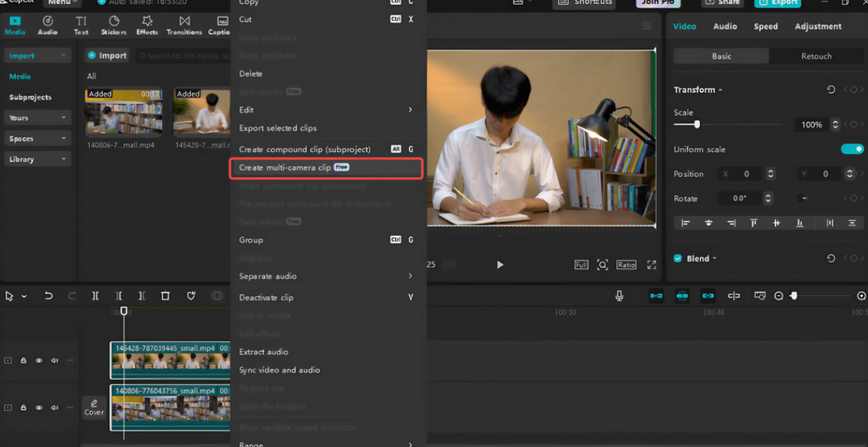Click the Export button

(777, 2)
